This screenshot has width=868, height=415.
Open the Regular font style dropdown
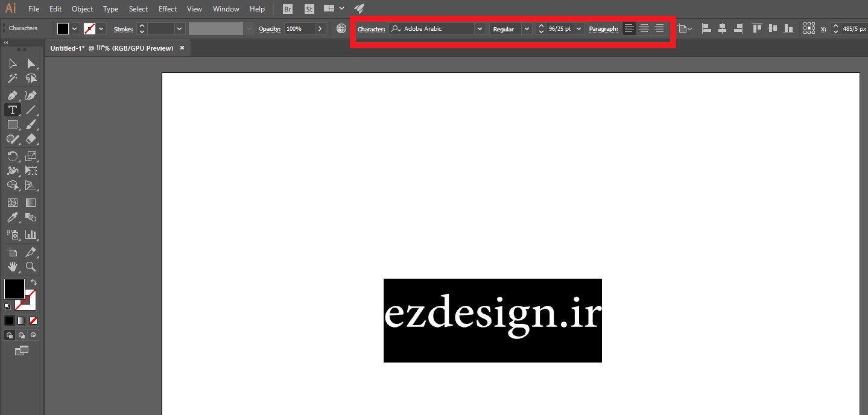[x=527, y=28]
